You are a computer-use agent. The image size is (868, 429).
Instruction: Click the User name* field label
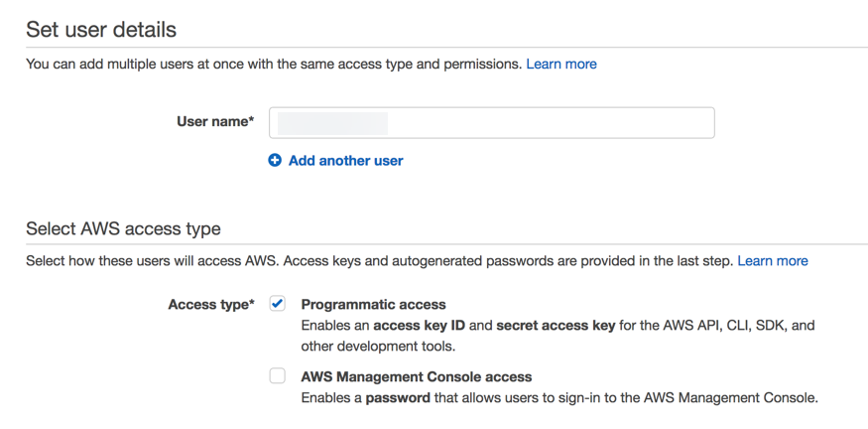215,121
